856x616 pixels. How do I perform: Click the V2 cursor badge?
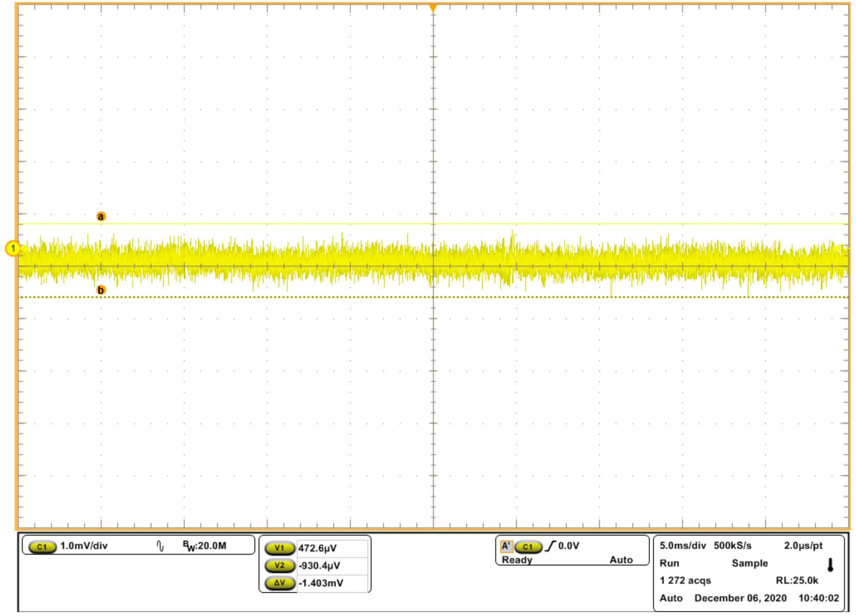click(x=280, y=566)
